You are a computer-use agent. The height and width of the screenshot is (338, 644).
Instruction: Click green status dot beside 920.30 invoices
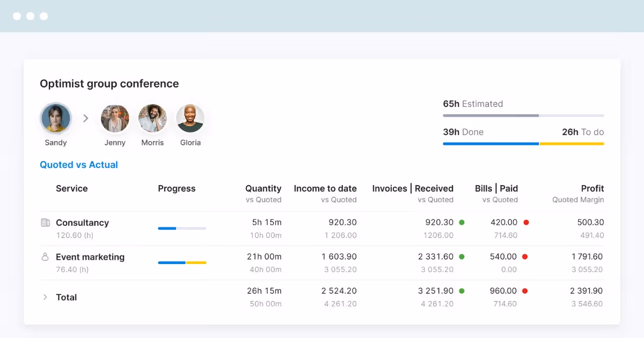462,222
